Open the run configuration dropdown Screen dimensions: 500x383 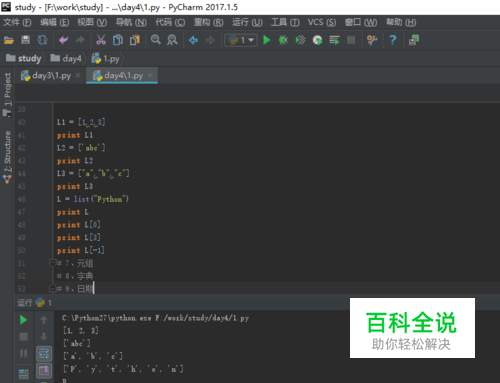coord(241,40)
